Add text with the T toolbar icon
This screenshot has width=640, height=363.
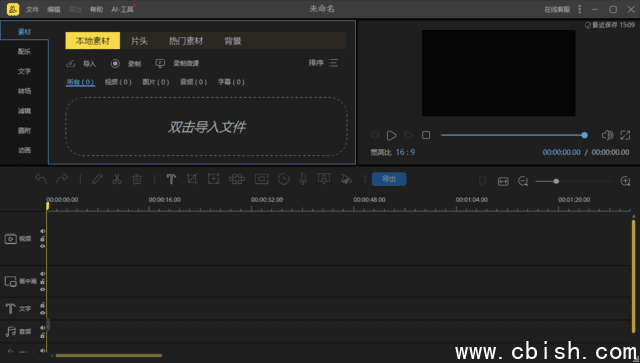coord(171,179)
